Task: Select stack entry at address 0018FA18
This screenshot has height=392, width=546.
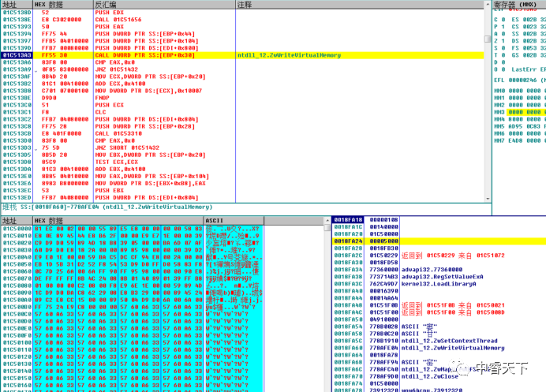Action: click(439, 220)
